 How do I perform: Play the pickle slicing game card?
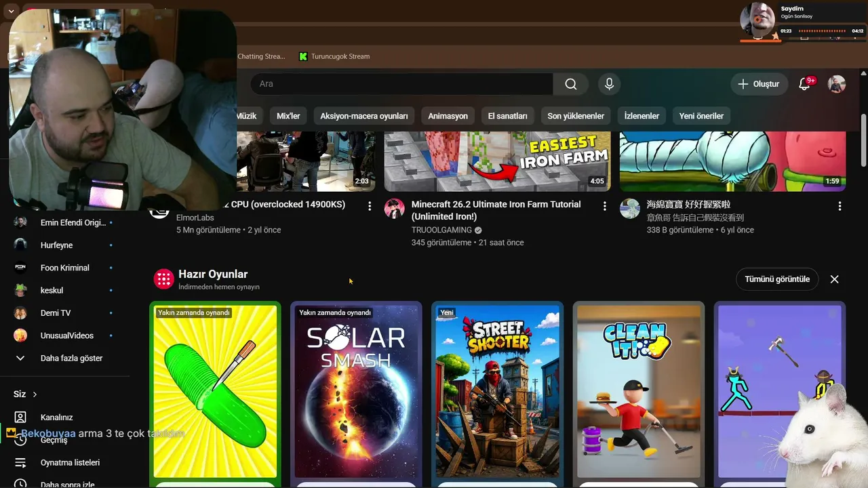point(215,391)
